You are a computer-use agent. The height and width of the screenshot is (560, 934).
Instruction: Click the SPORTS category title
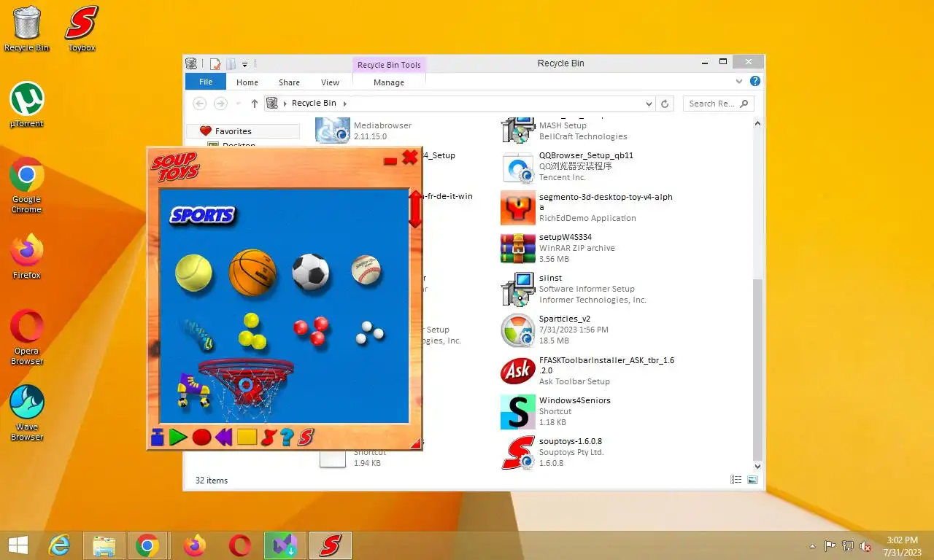tap(202, 215)
